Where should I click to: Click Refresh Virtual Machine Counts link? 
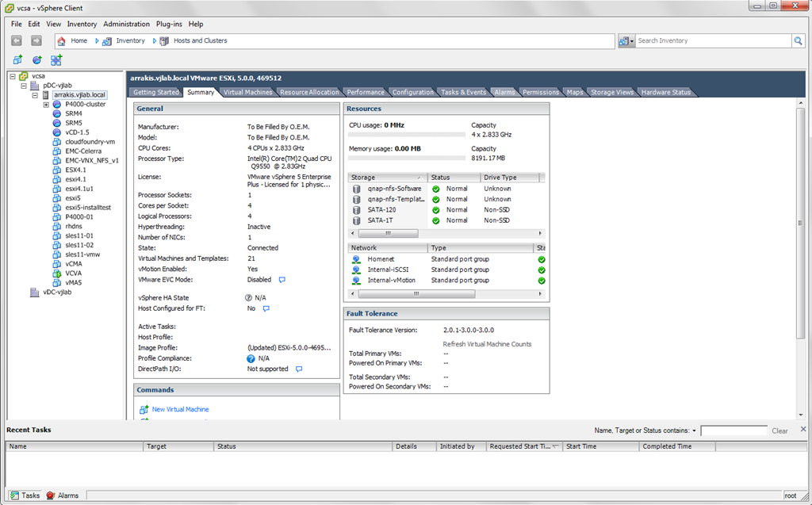487,344
